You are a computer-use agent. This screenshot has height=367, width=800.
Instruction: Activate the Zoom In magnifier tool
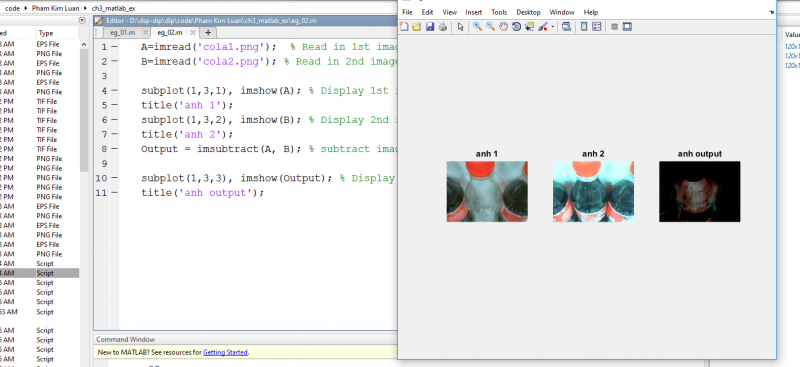478,27
